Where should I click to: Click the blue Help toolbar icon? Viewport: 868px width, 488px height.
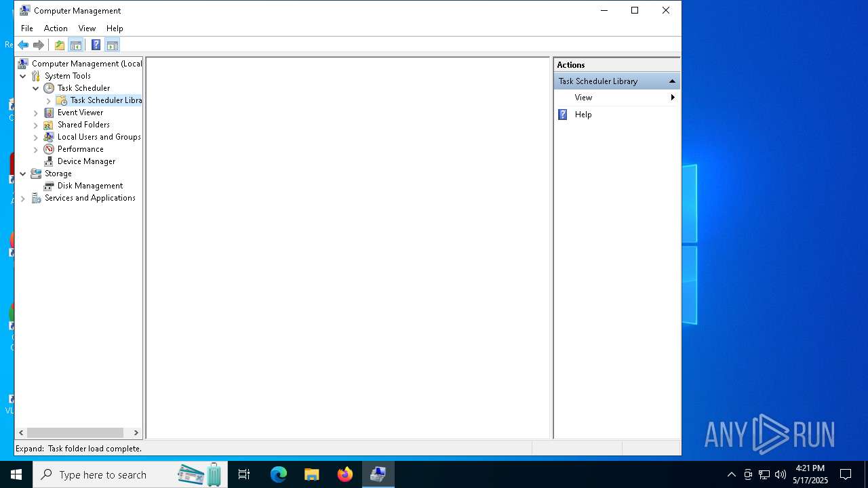(x=96, y=45)
